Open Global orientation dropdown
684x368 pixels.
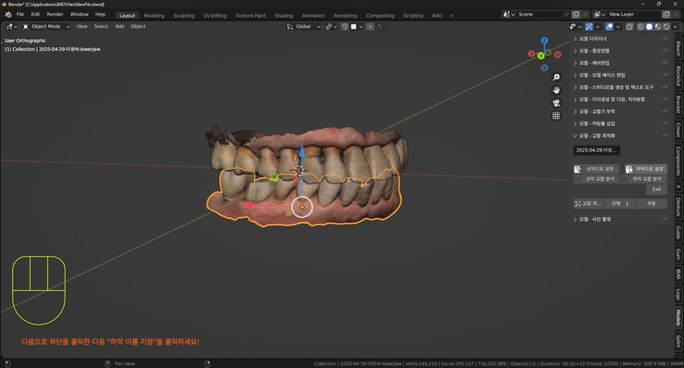point(304,27)
